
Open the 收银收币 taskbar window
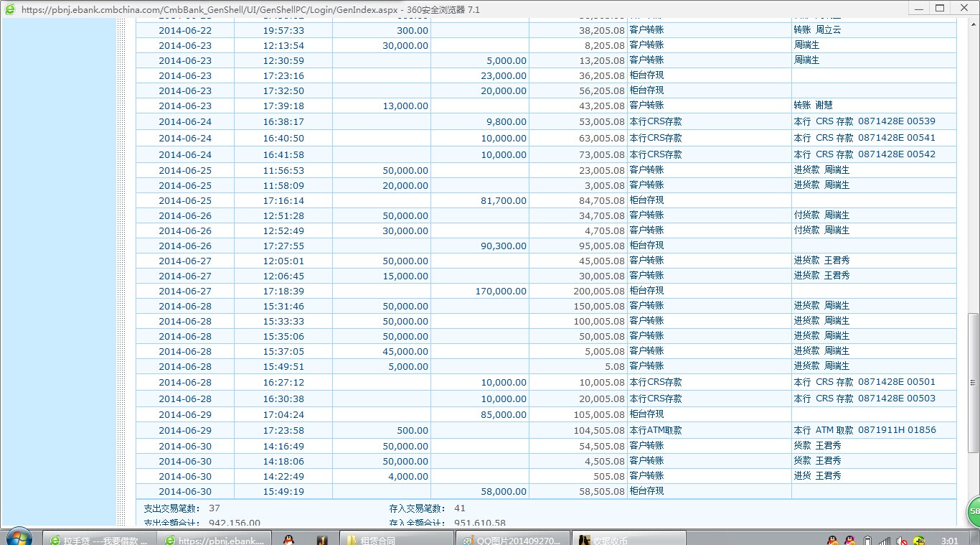pyautogui.click(x=628, y=539)
